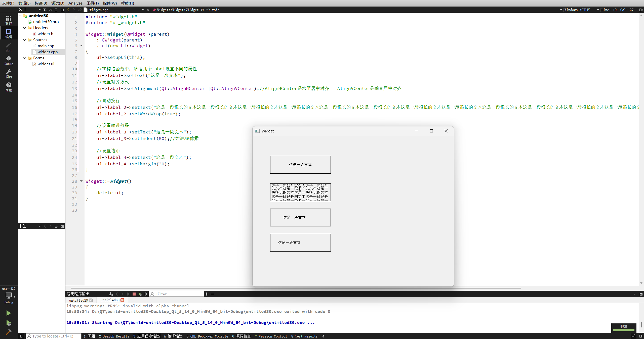Screen dimensions: 644x339
Task: Open the 4 编译输出 compile output pane
Action: [x=173, y=336]
